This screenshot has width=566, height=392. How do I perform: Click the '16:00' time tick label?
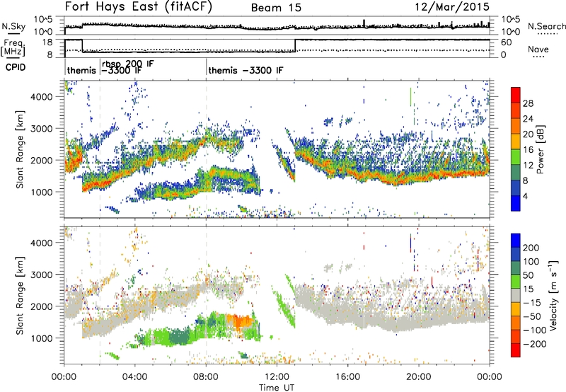coord(347,377)
